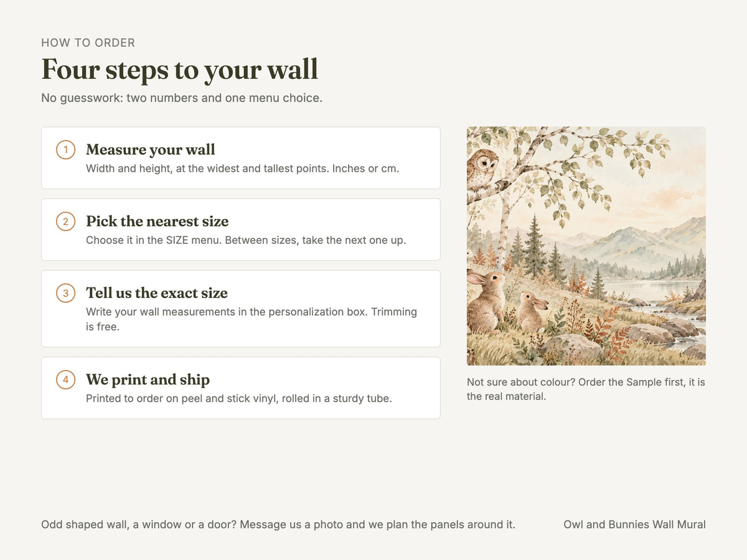Click the 'Owl and Bunnies Wall Mural' label
The image size is (747, 560).
pyautogui.click(x=634, y=525)
